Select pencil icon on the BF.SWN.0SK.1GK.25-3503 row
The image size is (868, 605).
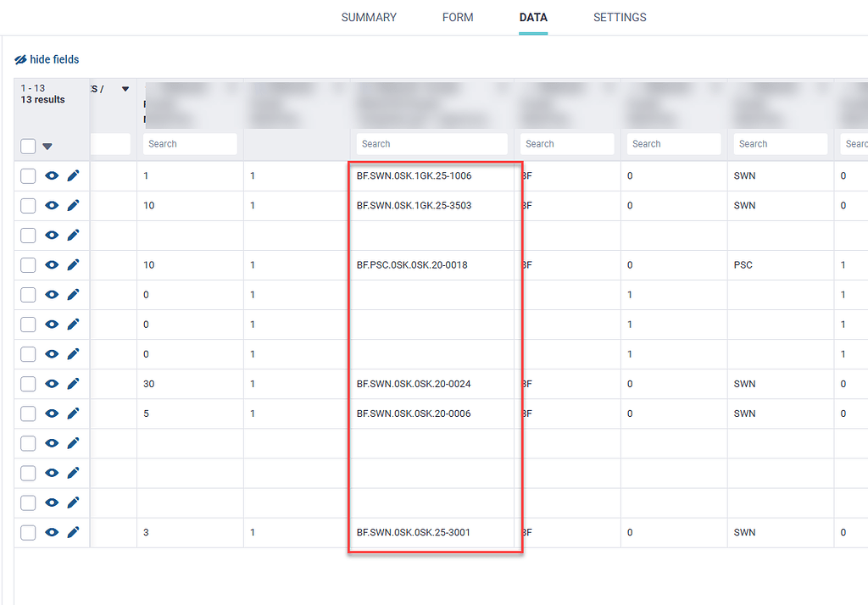pyautogui.click(x=74, y=205)
